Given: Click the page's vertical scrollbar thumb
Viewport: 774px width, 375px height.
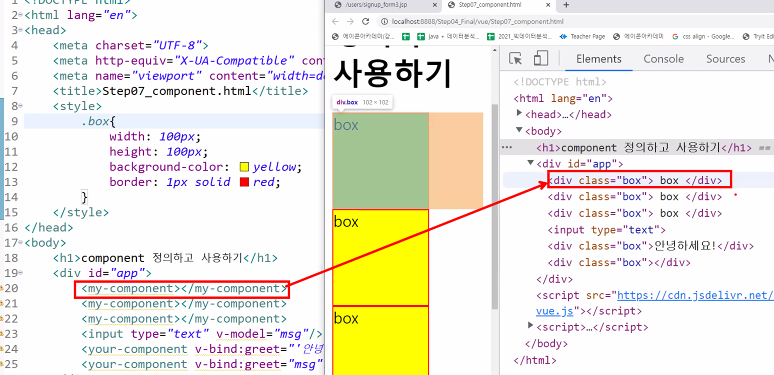Looking at the screenshot, I should [x=495, y=206].
